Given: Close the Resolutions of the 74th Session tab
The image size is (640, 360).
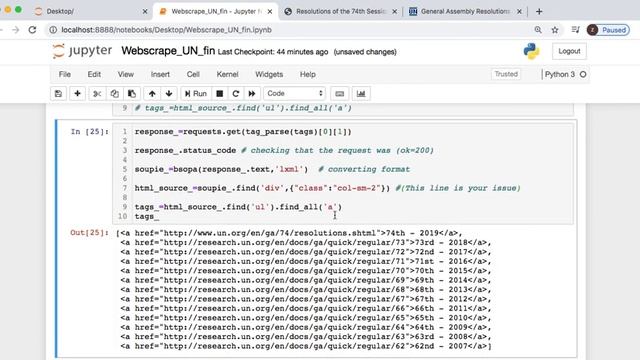Looking at the screenshot, I should click(x=394, y=11).
